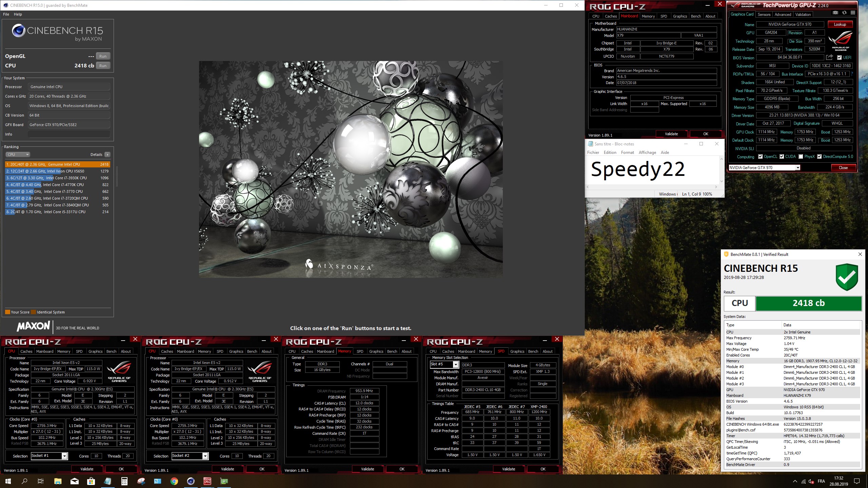Click the GPU-Z refresh icon
Image resolution: width=868 pixels, height=488 pixels.
[844, 13]
